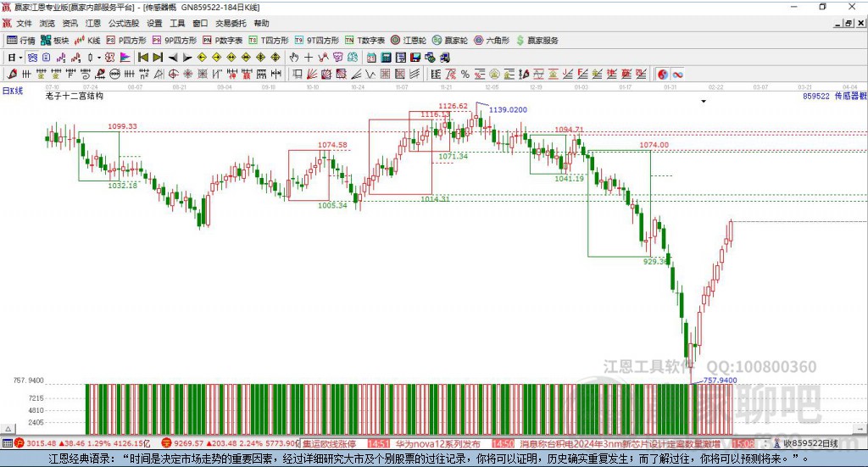Open the 帮助 menu

click(x=261, y=23)
